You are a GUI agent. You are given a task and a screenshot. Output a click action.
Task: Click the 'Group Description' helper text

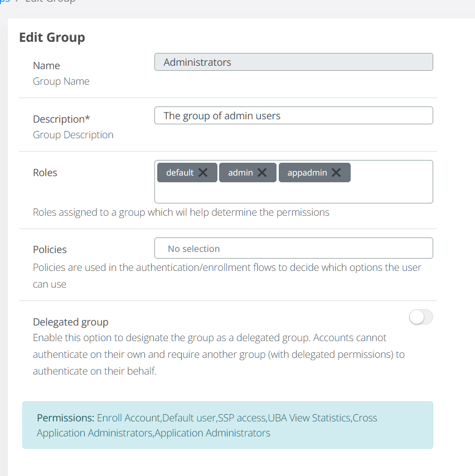point(73,135)
